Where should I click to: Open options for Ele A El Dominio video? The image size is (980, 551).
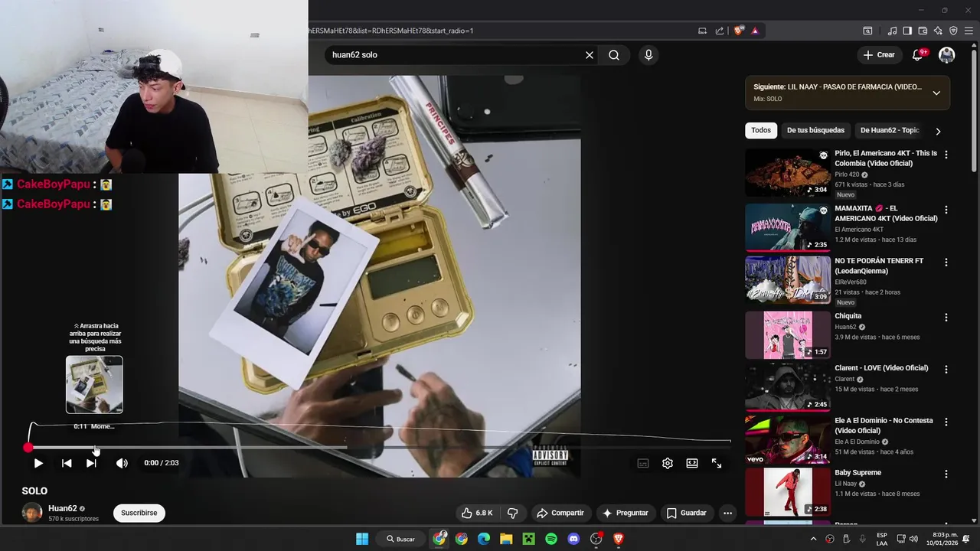(946, 422)
